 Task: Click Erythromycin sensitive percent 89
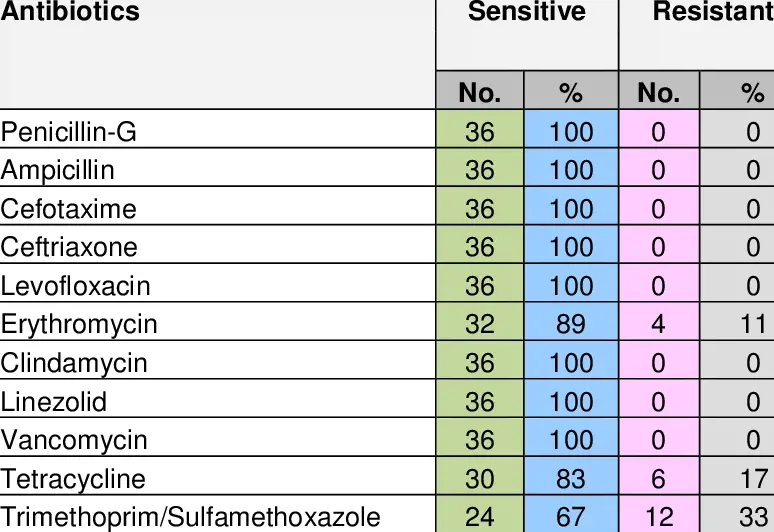pyautogui.click(x=571, y=324)
